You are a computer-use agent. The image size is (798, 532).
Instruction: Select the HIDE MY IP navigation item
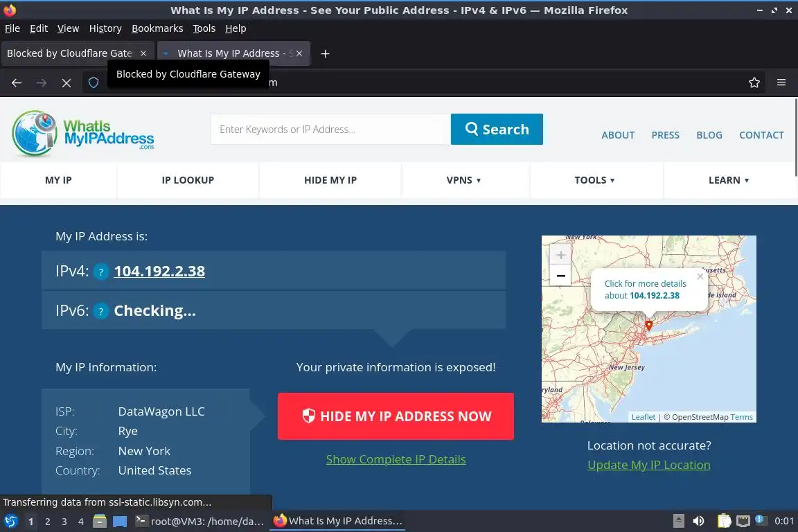click(330, 180)
